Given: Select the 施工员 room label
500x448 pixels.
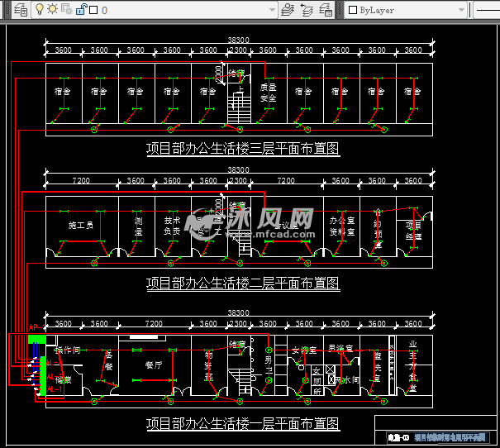Looking at the screenshot, I should pos(81,226).
